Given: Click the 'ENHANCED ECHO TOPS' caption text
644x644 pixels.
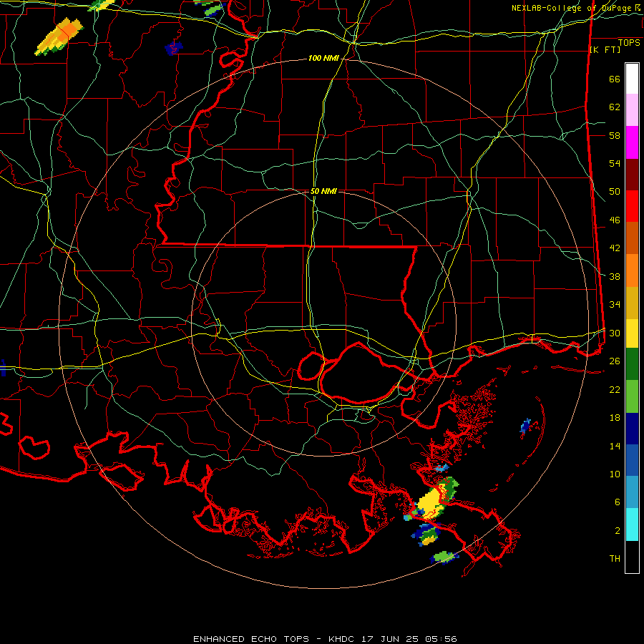Looking at the screenshot, I should point(251,639).
